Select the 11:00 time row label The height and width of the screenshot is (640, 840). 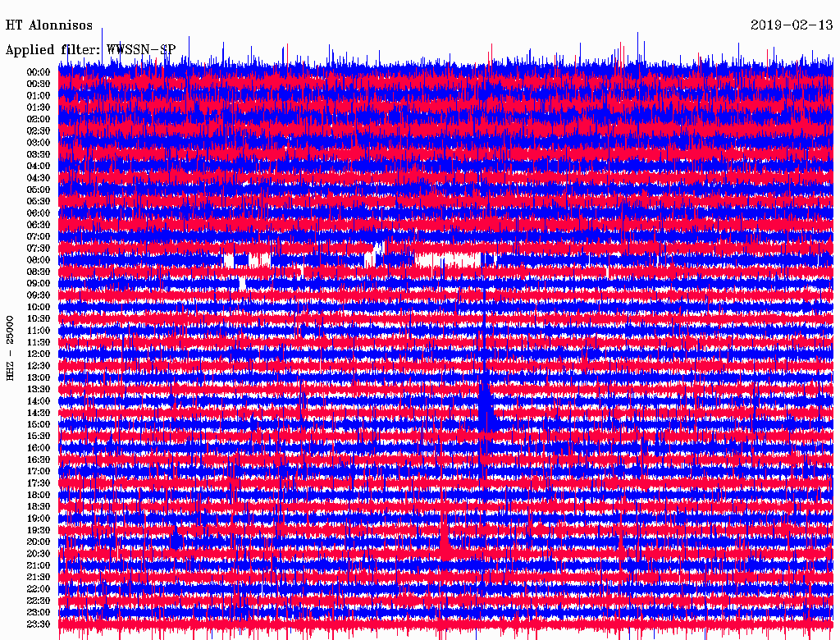tap(39, 330)
